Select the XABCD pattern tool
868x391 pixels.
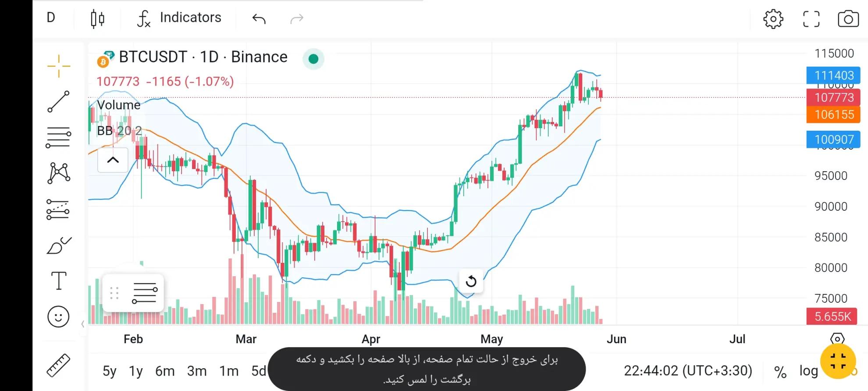(59, 173)
